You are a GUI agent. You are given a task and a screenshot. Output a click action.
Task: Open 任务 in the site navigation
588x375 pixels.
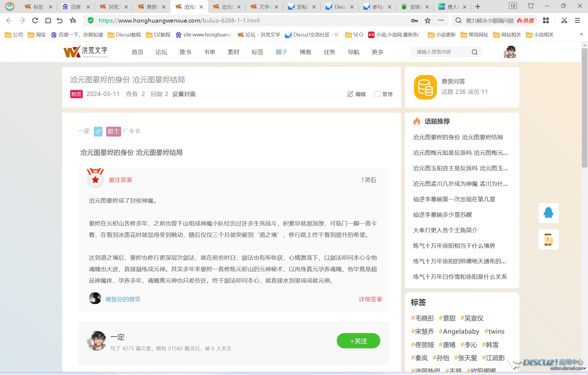(329, 52)
